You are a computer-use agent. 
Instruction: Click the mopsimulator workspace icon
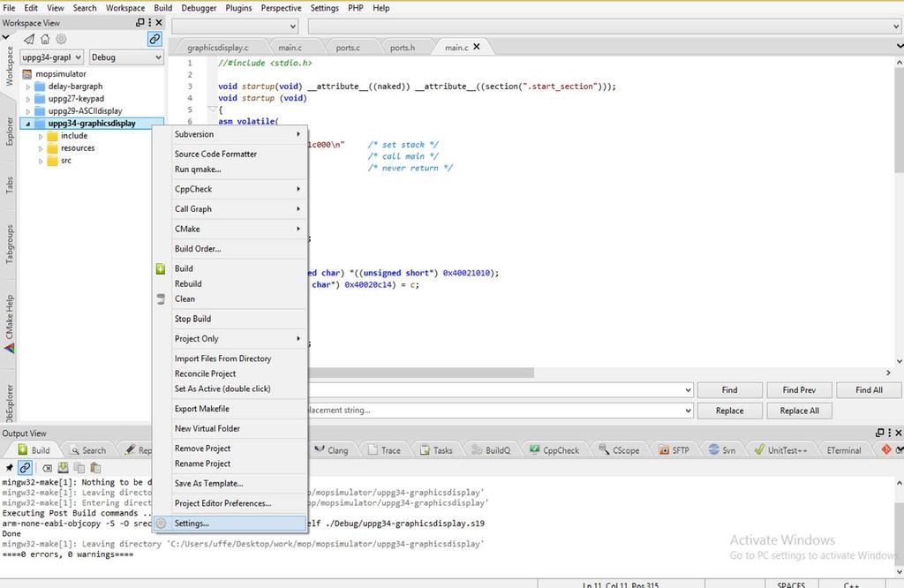click(27, 74)
